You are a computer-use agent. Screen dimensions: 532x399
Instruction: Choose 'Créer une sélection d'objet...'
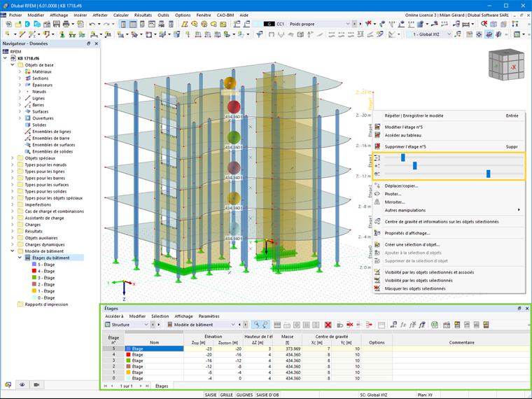click(412, 244)
